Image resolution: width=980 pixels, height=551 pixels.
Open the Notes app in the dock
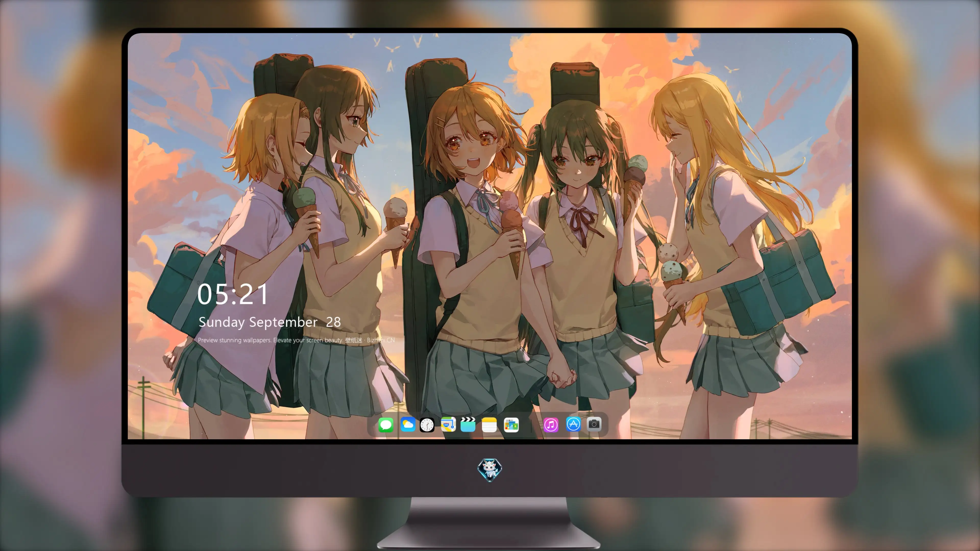489,425
